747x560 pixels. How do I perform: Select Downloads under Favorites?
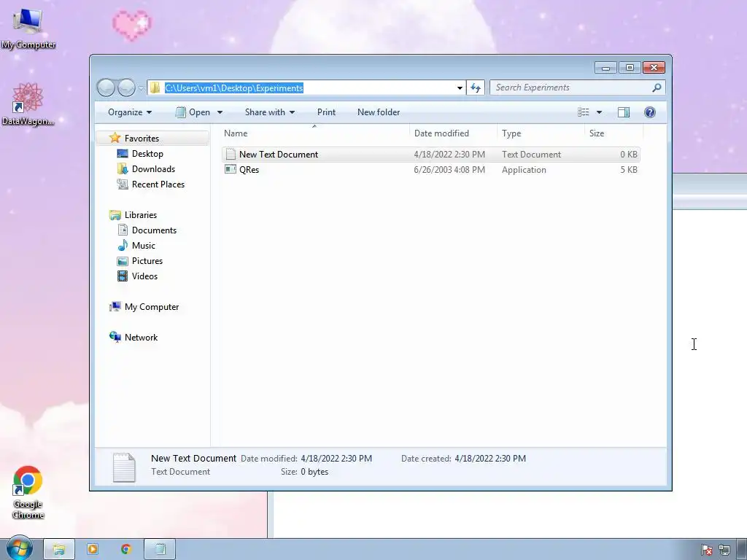153,169
